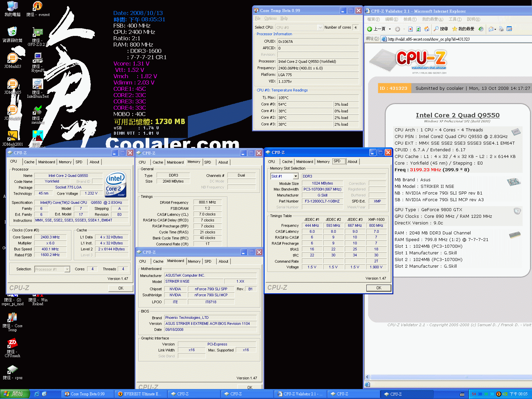Click the IE Print icon
The height and width of the screenshot is (399, 532).
click(501, 29)
